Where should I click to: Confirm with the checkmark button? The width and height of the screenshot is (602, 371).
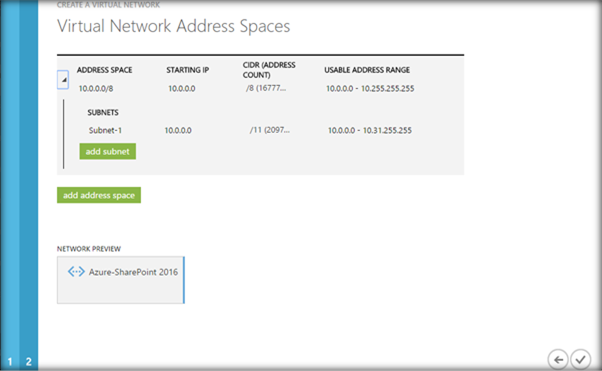580,360
